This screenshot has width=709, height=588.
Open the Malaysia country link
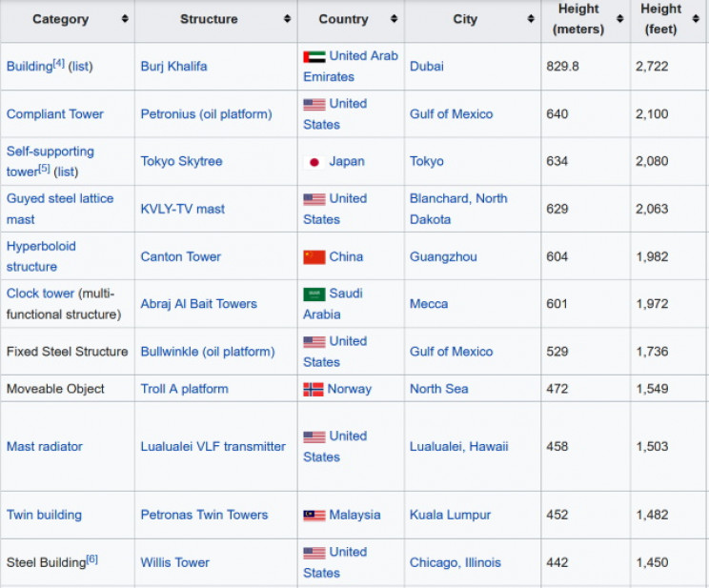tap(354, 515)
